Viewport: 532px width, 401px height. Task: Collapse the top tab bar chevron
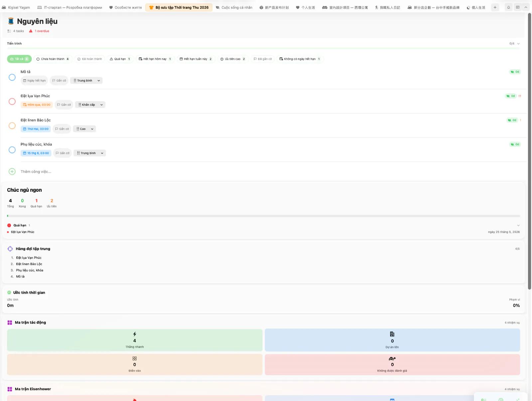click(x=526, y=7)
